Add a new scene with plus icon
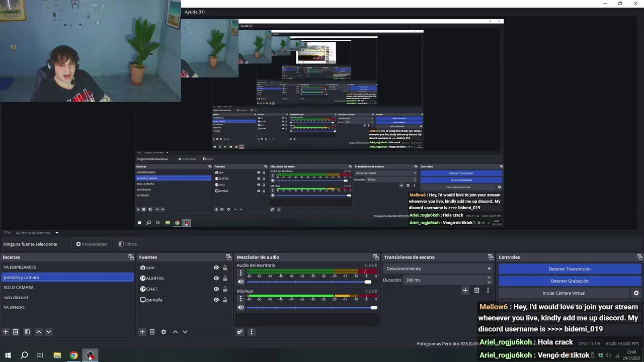This screenshot has width=644, height=362. tap(6, 332)
